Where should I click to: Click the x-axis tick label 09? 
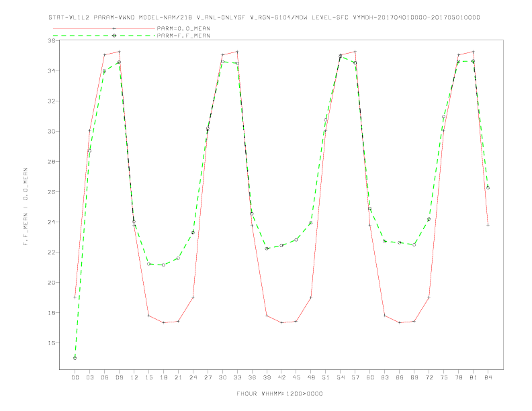tap(119, 377)
